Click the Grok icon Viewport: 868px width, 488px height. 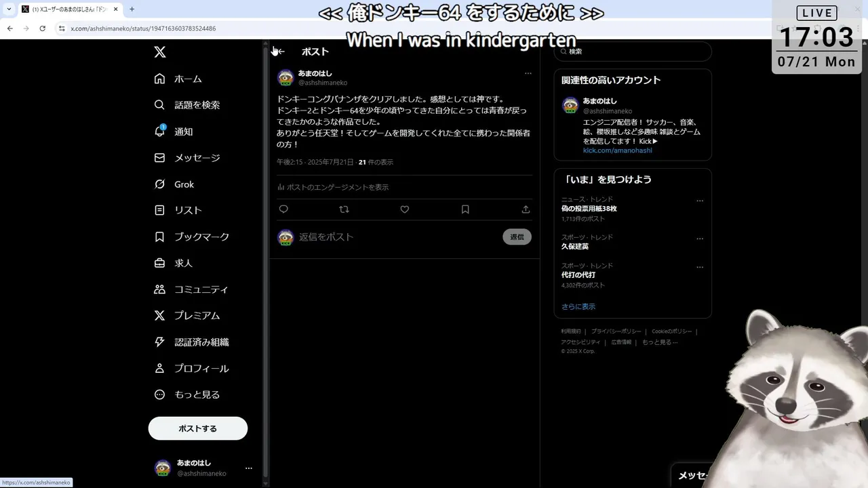pyautogui.click(x=159, y=184)
